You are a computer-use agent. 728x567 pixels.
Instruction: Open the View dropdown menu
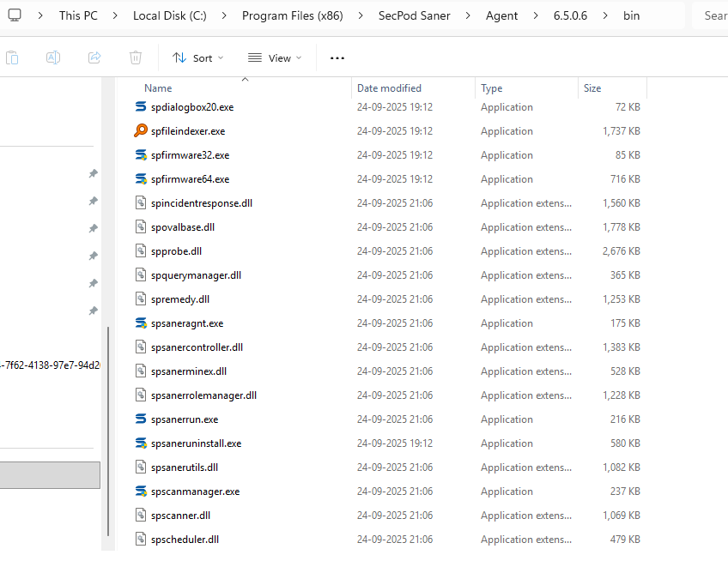(275, 58)
